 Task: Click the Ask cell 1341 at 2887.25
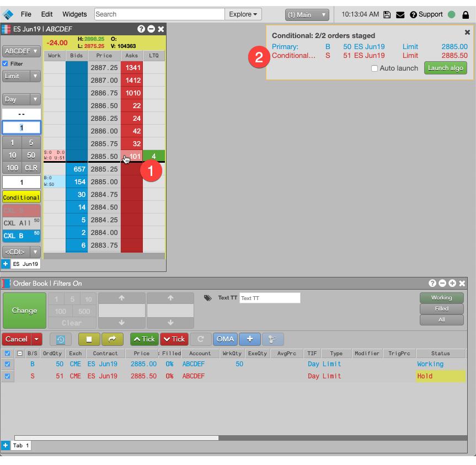(x=132, y=68)
